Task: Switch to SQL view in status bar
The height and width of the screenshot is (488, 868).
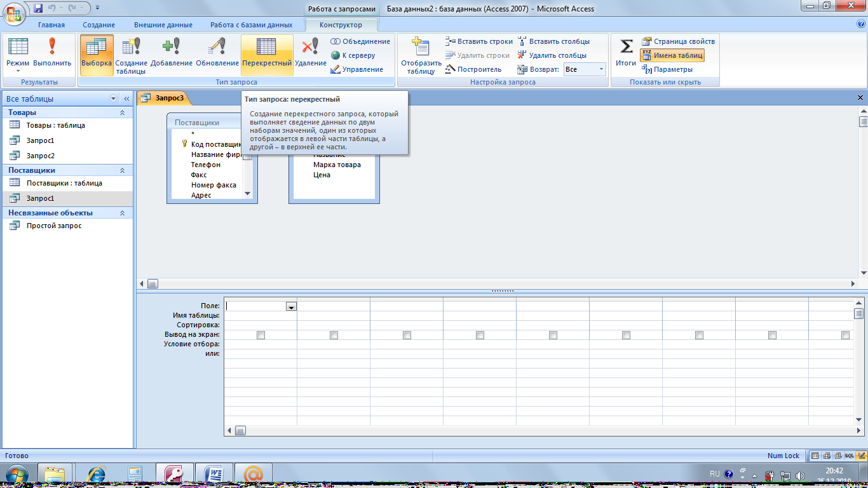Action: [x=849, y=456]
